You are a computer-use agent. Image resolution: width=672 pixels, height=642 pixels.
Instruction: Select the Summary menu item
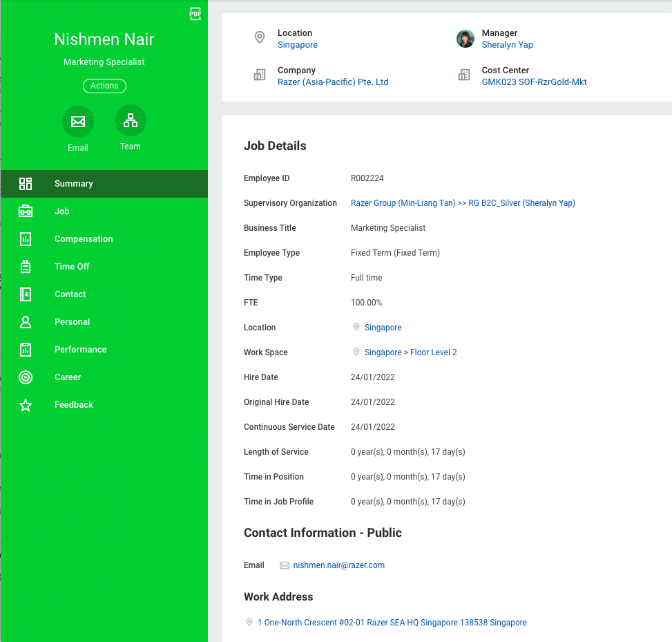click(x=104, y=184)
